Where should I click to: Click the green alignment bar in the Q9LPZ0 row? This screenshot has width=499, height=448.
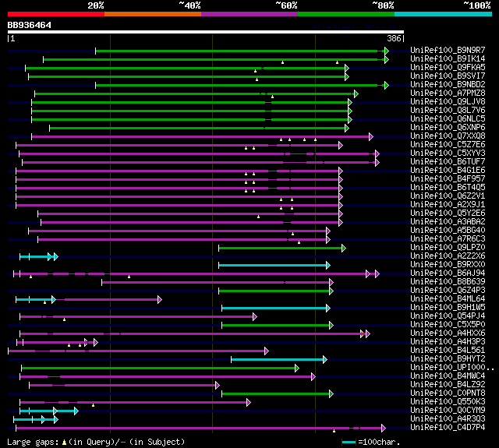[282, 248]
